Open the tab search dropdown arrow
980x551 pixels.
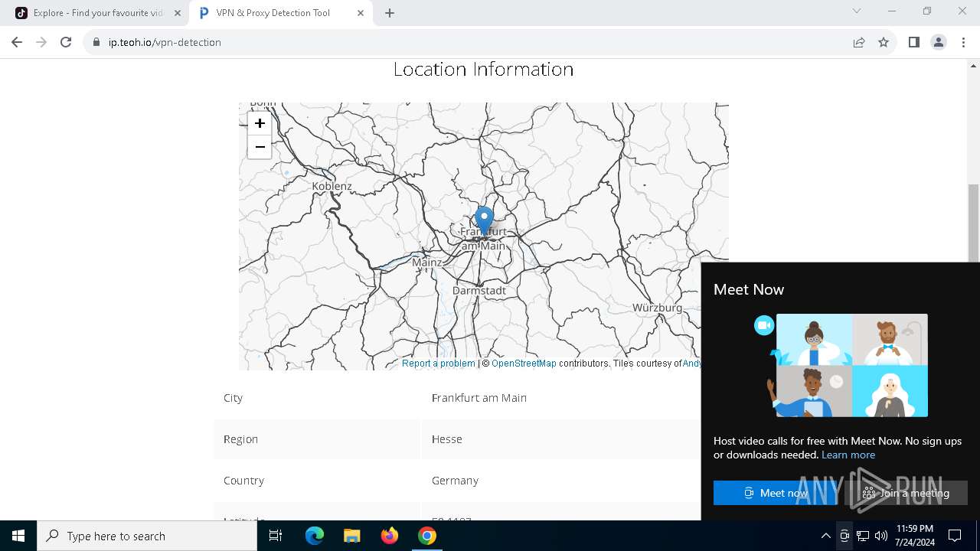(857, 11)
